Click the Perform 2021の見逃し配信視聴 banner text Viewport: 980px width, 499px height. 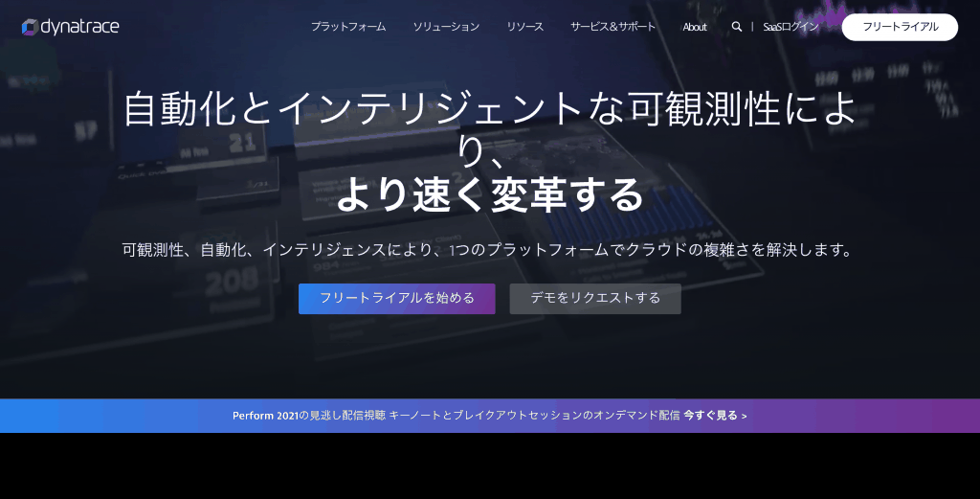(x=309, y=416)
